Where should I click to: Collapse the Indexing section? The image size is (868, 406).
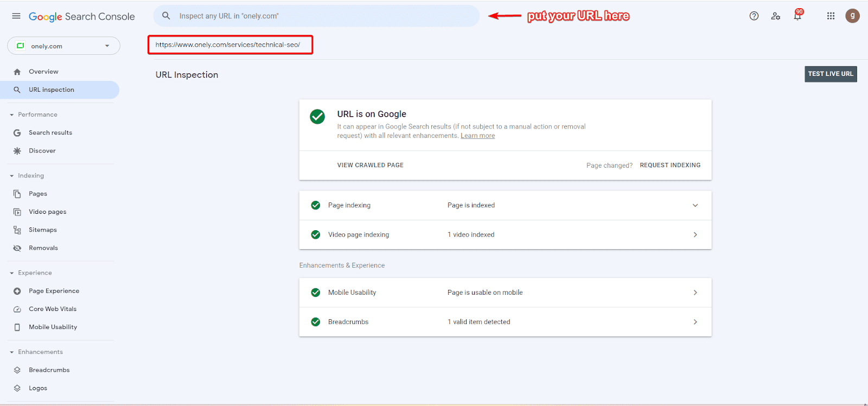tap(12, 176)
